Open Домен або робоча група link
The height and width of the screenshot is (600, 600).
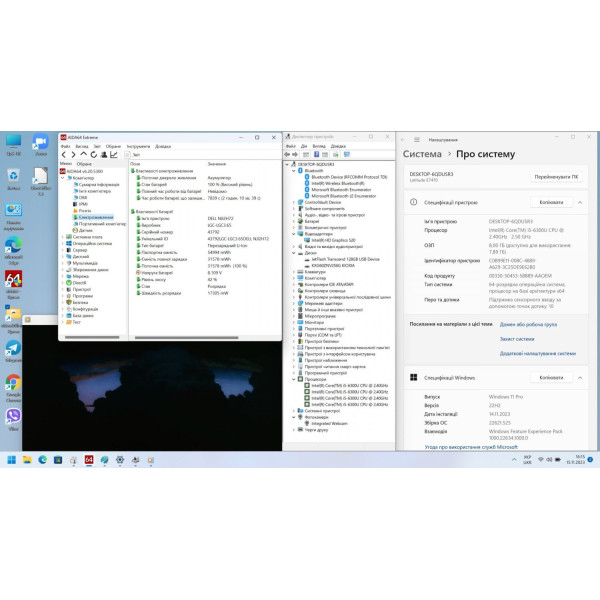coord(528,324)
